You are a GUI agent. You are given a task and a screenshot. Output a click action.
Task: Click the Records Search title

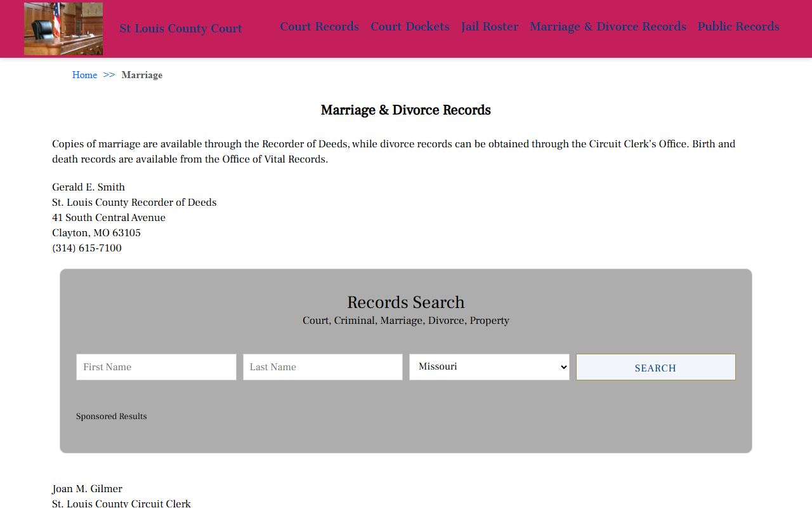[x=406, y=302]
